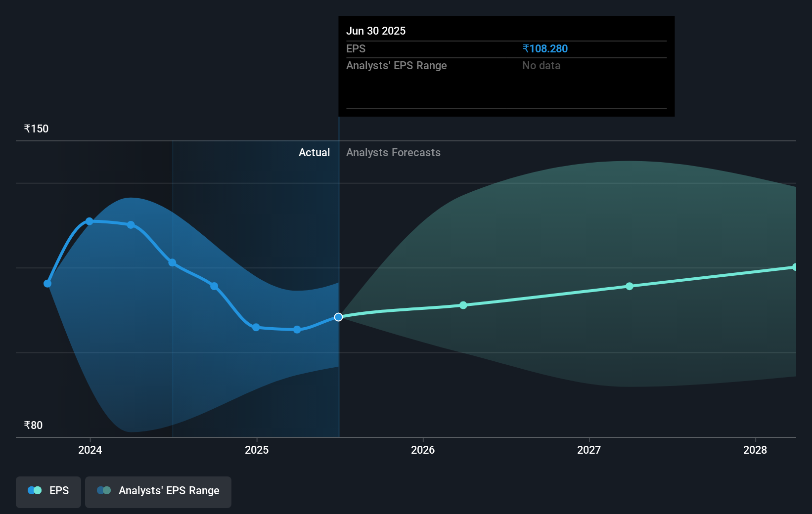Collapse the Analysts' EPS Range tooltip row
Image resolution: width=812 pixels, height=514 pixels.
click(x=396, y=65)
